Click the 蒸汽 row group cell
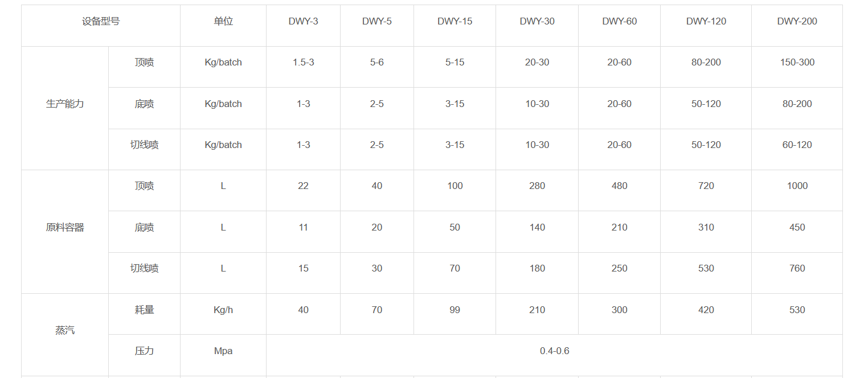This screenshot has width=868, height=378. click(65, 331)
